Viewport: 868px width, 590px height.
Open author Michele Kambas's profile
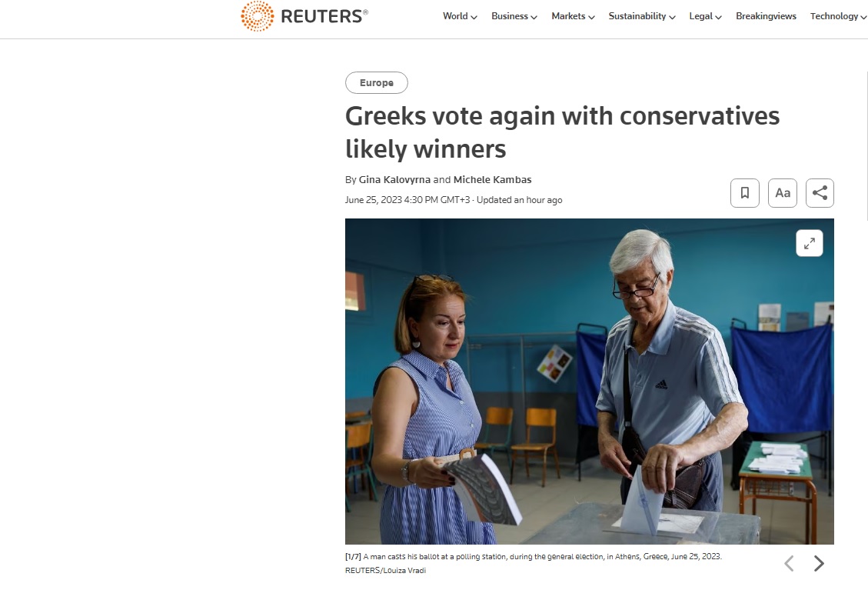tap(492, 180)
